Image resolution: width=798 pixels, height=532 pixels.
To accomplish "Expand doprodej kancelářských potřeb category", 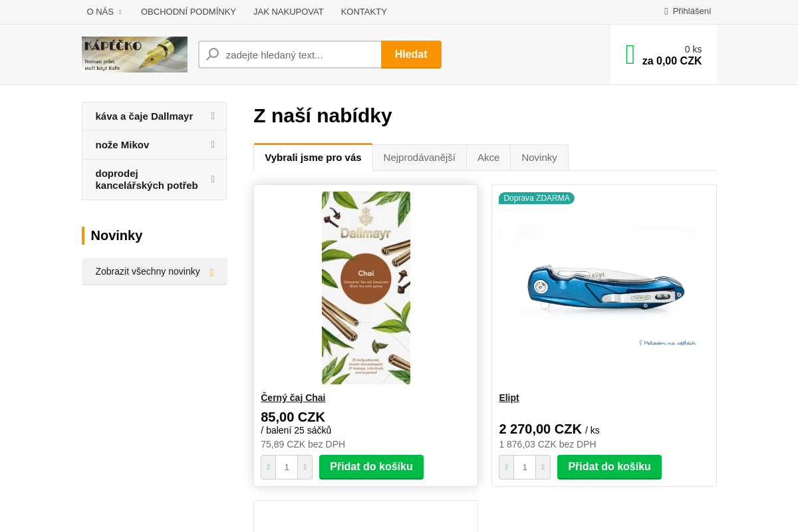I will pyautogui.click(x=213, y=179).
